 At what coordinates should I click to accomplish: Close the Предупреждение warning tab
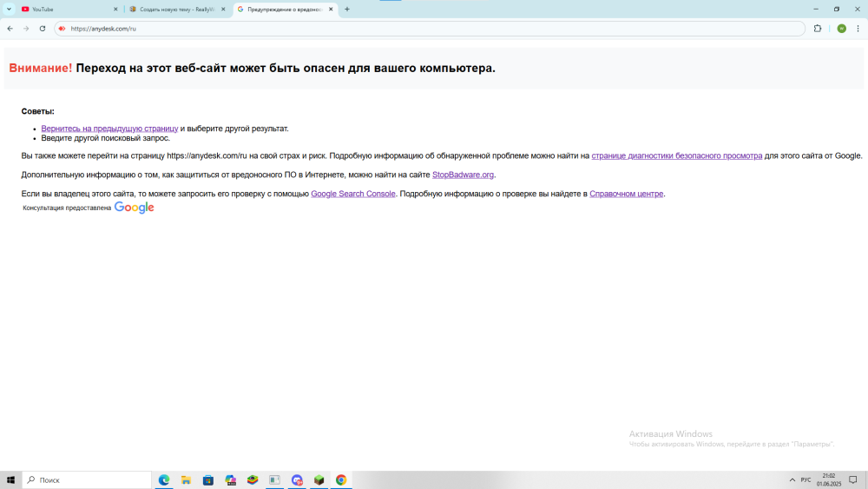331,10
